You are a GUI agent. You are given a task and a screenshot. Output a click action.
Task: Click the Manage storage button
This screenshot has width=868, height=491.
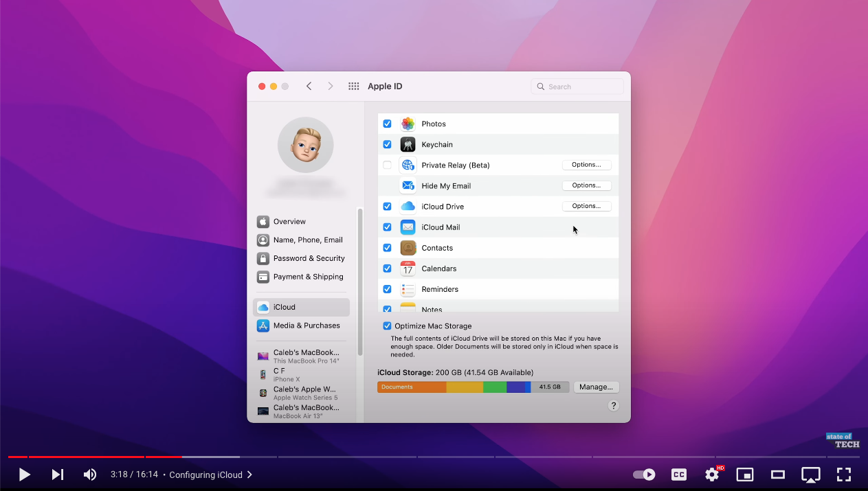pos(596,387)
